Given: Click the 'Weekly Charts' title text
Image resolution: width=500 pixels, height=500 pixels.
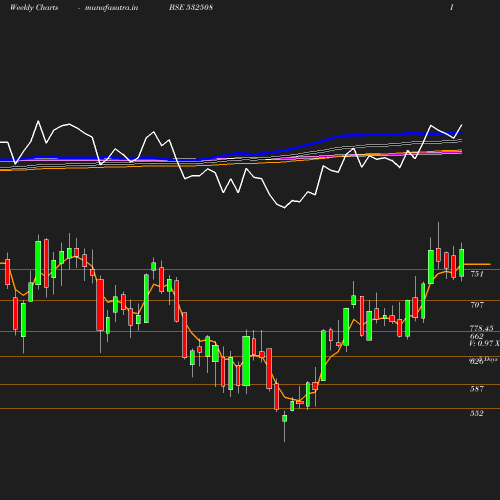Looking at the screenshot, I should 34,7.
